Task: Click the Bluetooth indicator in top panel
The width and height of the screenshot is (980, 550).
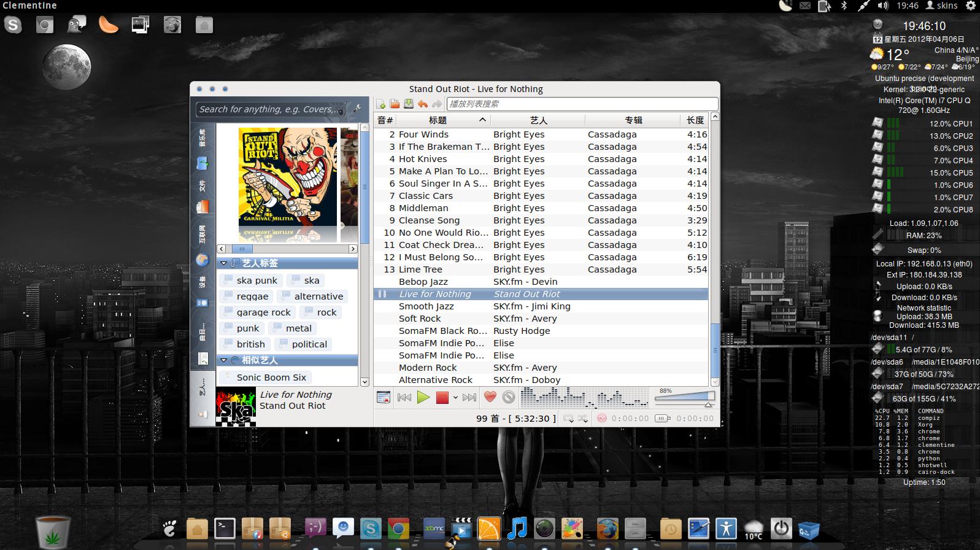Action: tap(844, 6)
